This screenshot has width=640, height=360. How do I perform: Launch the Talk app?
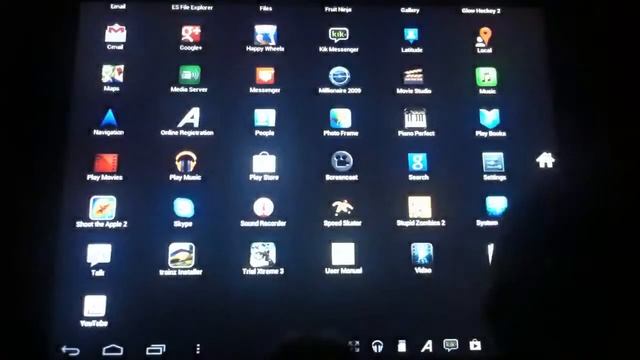click(x=99, y=255)
